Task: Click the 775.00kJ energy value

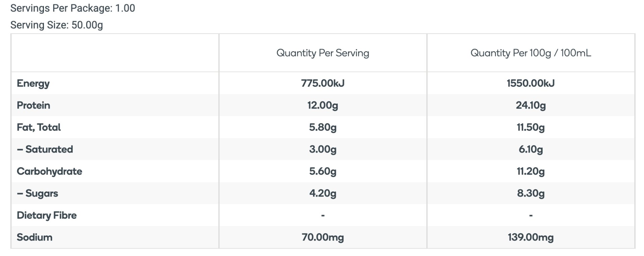Action: point(323,83)
